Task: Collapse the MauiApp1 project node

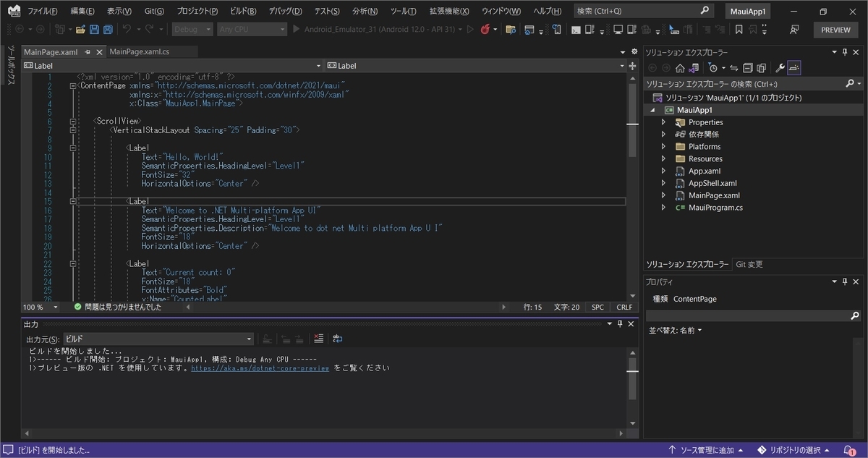Action: [653, 110]
